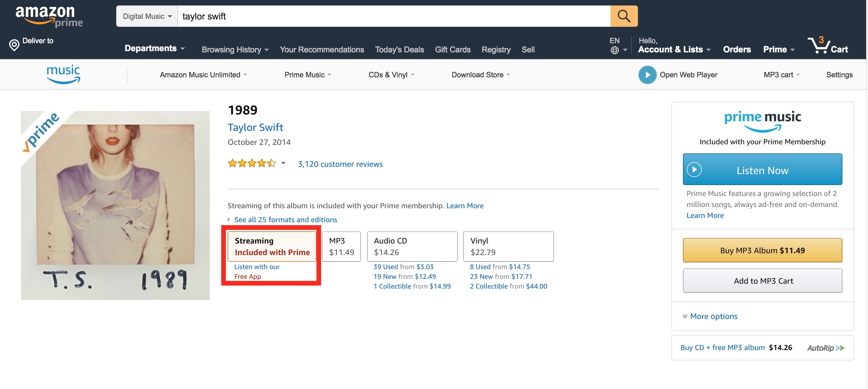
Task: Click the globe language icon
Action: tap(614, 50)
